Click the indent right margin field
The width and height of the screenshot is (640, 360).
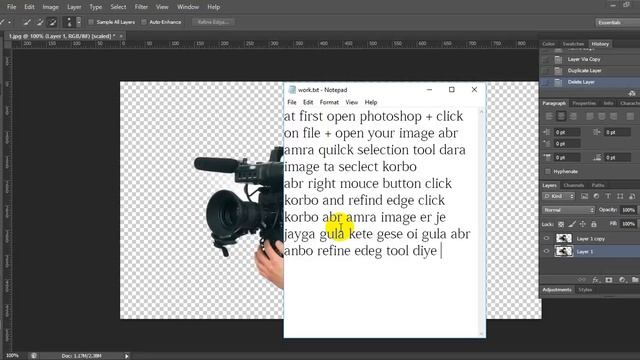[618, 132]
